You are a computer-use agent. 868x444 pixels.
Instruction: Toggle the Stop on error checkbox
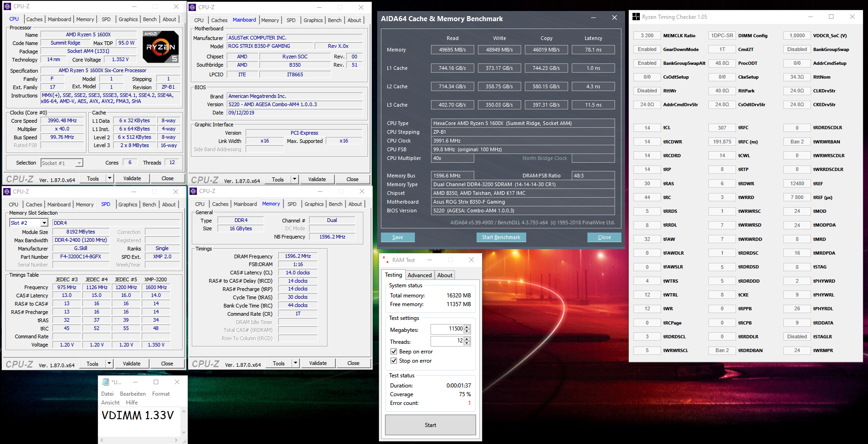tap(394, 361)
